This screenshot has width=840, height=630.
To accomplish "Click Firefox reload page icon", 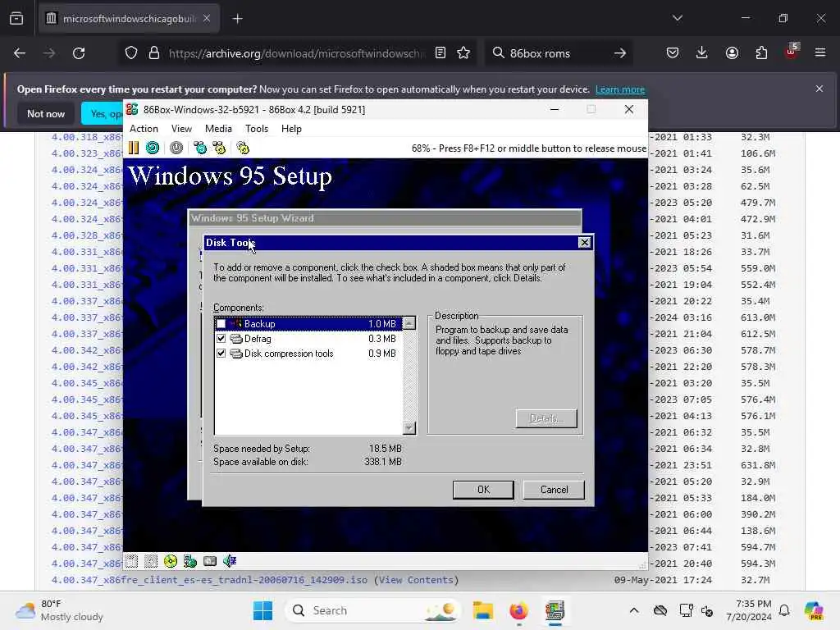I will pos(79,53).
